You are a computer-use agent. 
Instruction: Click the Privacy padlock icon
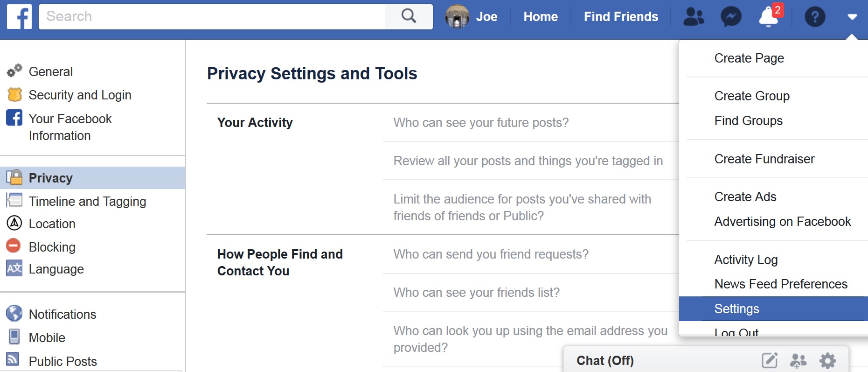pyautogui.click(x=14, y=177)
